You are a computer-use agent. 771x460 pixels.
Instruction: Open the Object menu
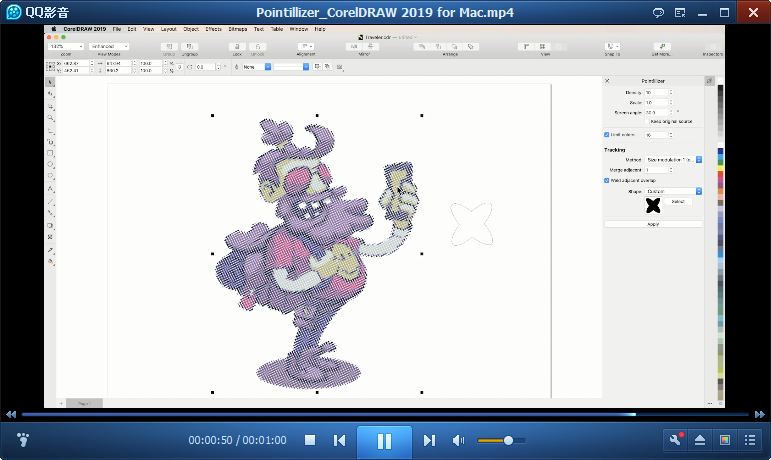pyautogui.click(x=191, y=29)
